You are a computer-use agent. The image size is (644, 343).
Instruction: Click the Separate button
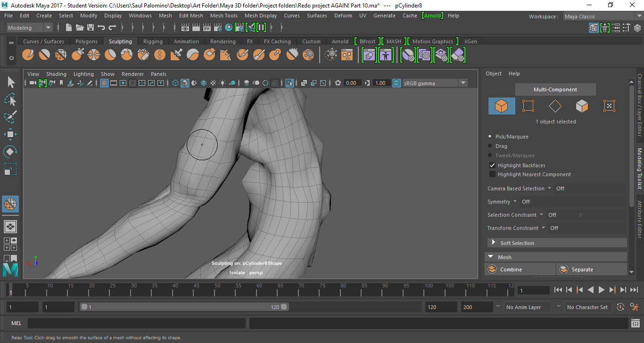(582, 269)
